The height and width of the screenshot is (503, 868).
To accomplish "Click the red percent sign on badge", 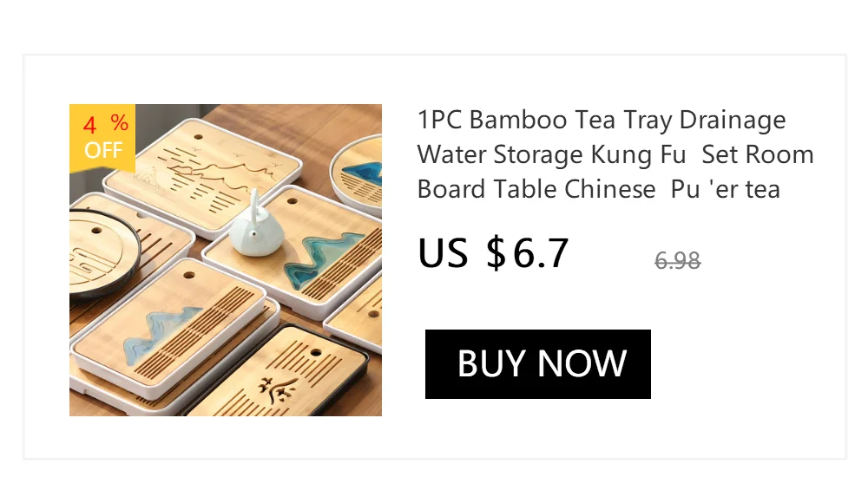I will point(120,122).
